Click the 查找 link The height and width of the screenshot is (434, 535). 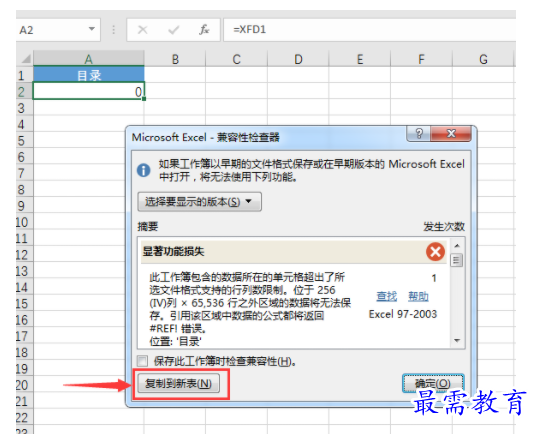387,296
